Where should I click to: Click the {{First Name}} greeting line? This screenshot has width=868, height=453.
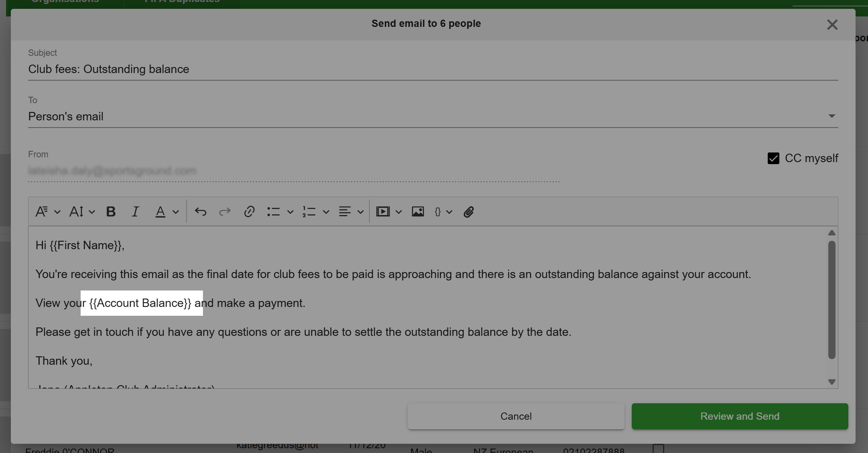coord(80,245)
